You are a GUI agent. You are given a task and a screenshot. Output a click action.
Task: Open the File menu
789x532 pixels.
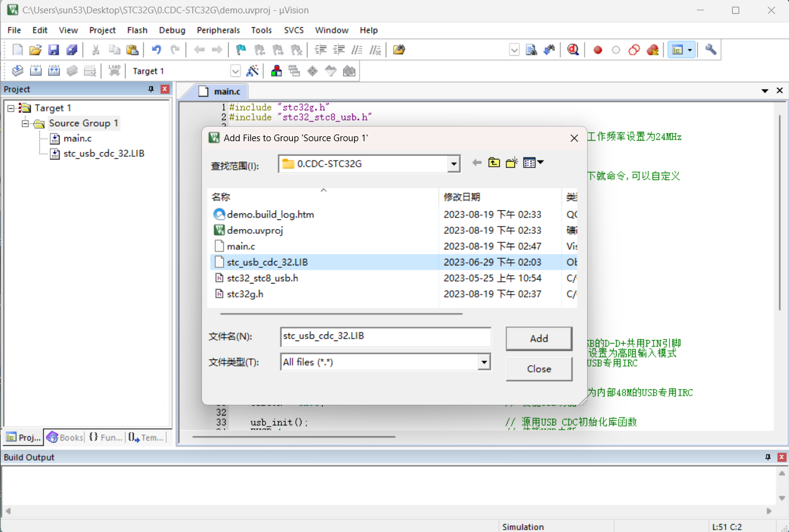point(14,30)
